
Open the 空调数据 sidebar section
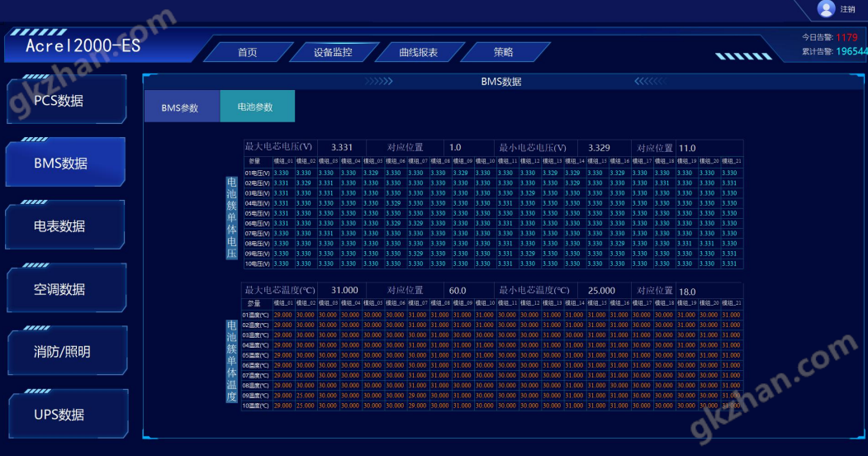tap(66, 288)
